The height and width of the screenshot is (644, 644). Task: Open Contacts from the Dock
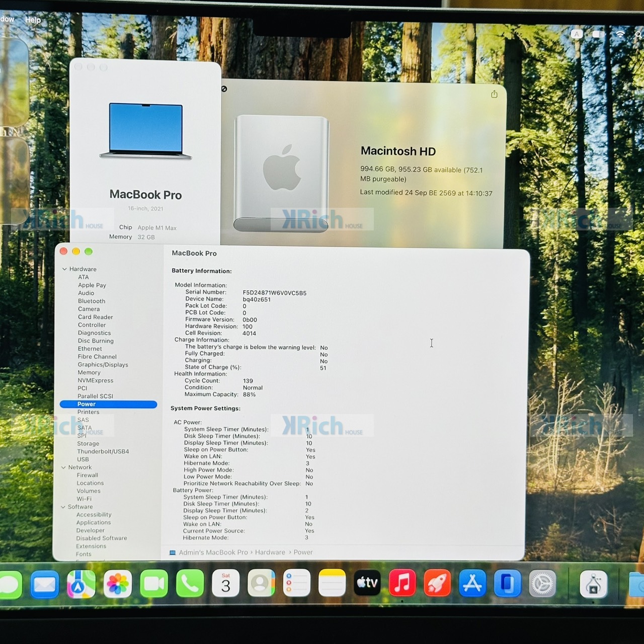pos(261,584)
